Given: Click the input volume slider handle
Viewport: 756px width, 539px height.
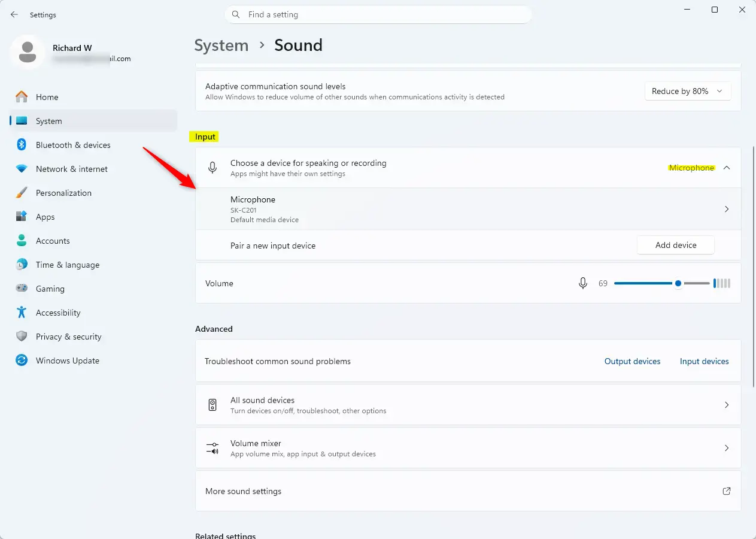Looking at the screenshot, I should (678, 283).
